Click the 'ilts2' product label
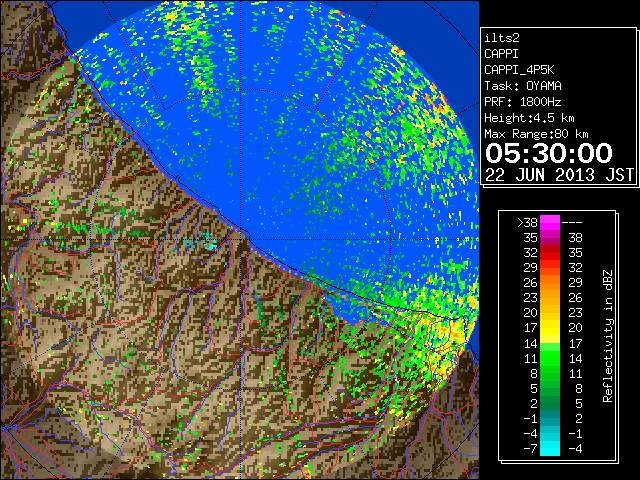Viewport: 640px width, 480px height. [502, 38]
